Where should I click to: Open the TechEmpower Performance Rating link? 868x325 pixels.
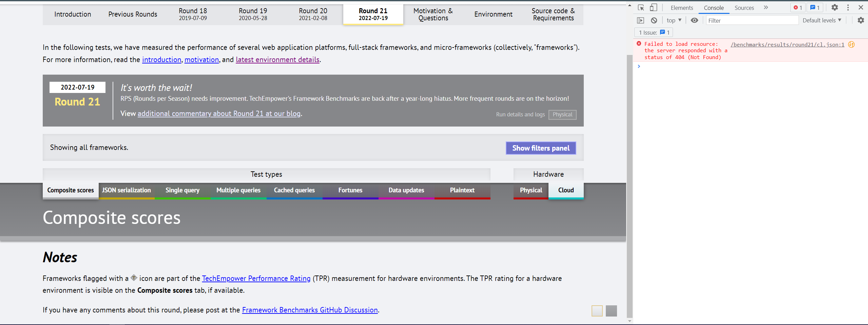[256, 278]
